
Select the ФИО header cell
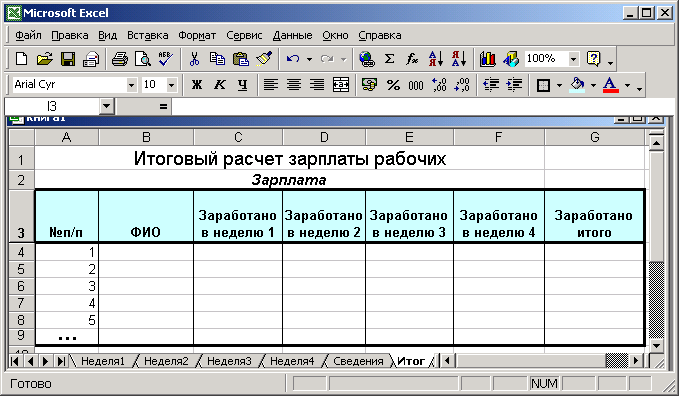pos(146,216)
